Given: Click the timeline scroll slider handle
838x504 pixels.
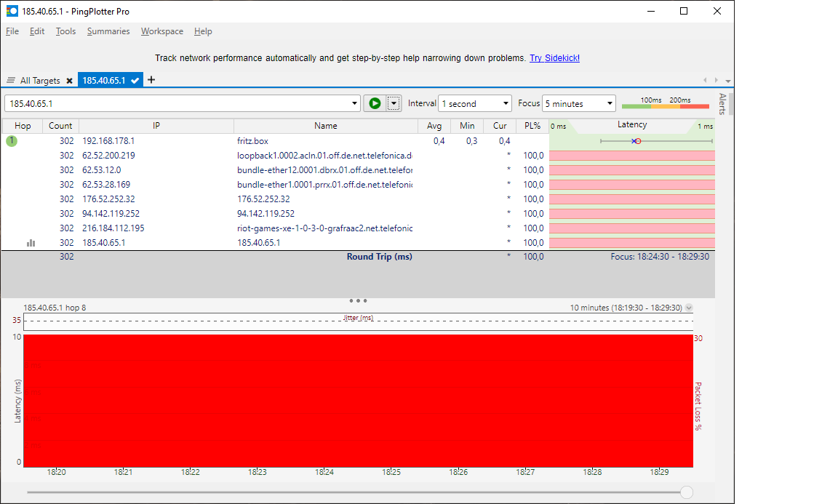Looking at the screenshot, I should tap(687, 492).
